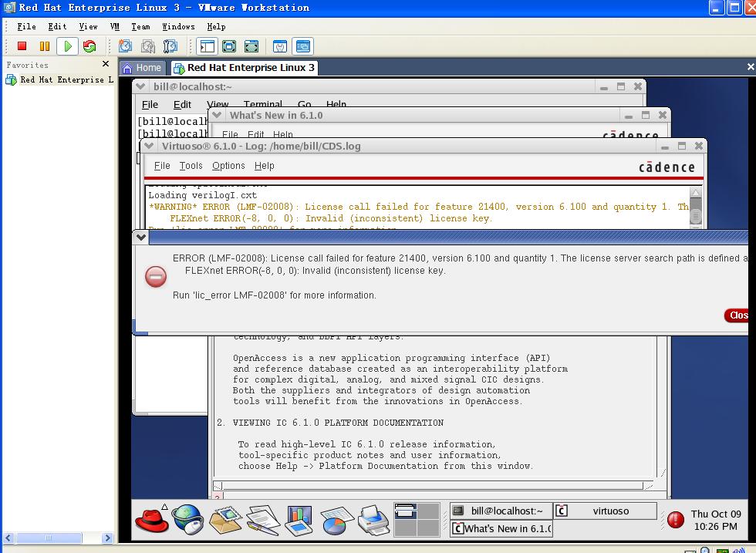The image size is (756, 553).
Task: Open the VMware View menu
Action: point(88,26)
